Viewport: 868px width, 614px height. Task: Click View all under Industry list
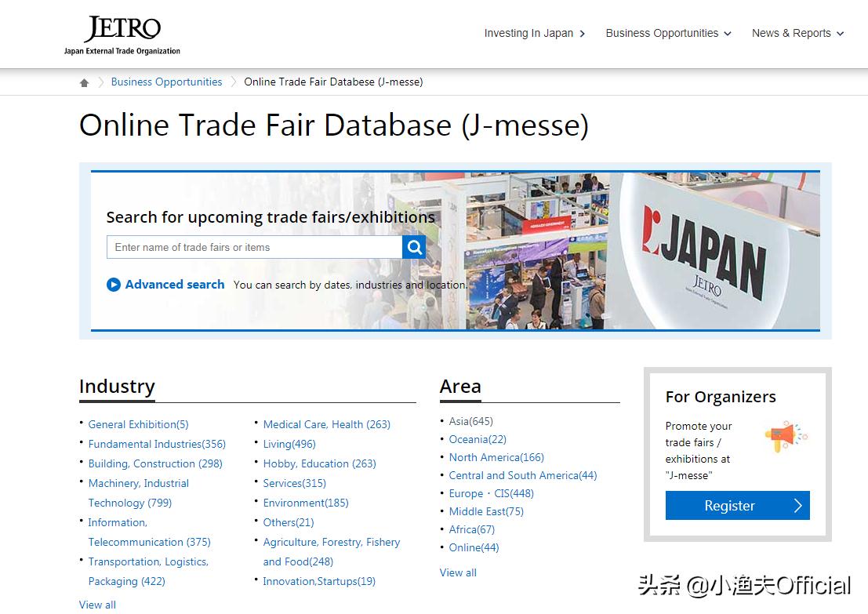pyautogui.click(x=97, y=605)
